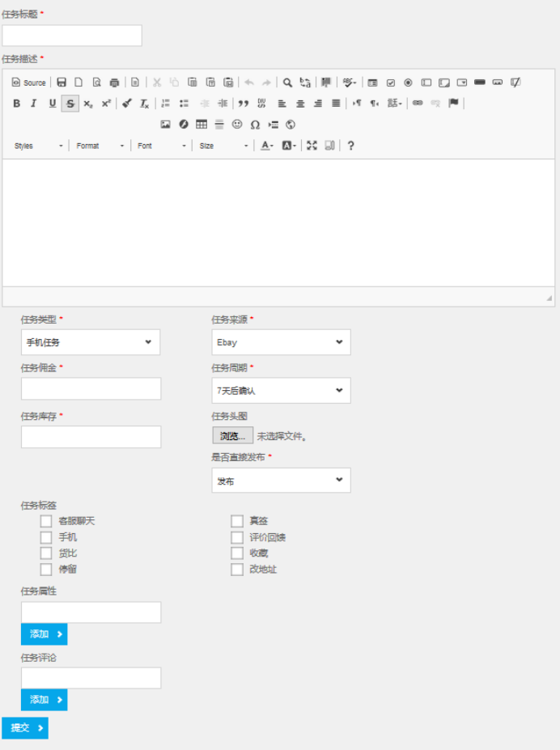Submit the form with 提交

25,728
